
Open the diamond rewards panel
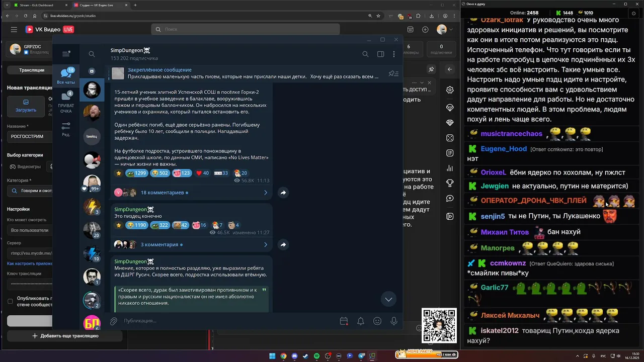click(x=450, y=108)
